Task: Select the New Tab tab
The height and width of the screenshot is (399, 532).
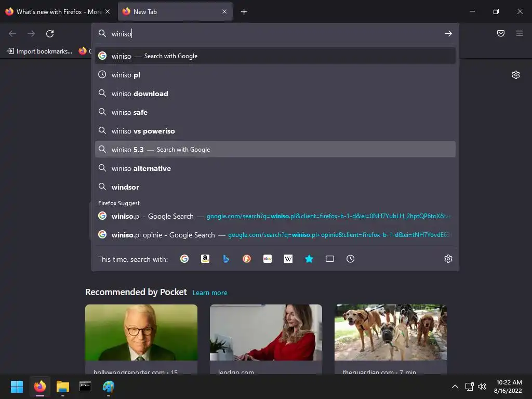Action: tap(176, 12)
